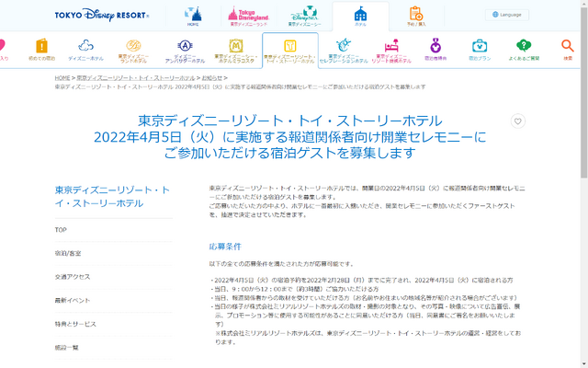Select the blue hotel tab icon

[x=360, y=16]
